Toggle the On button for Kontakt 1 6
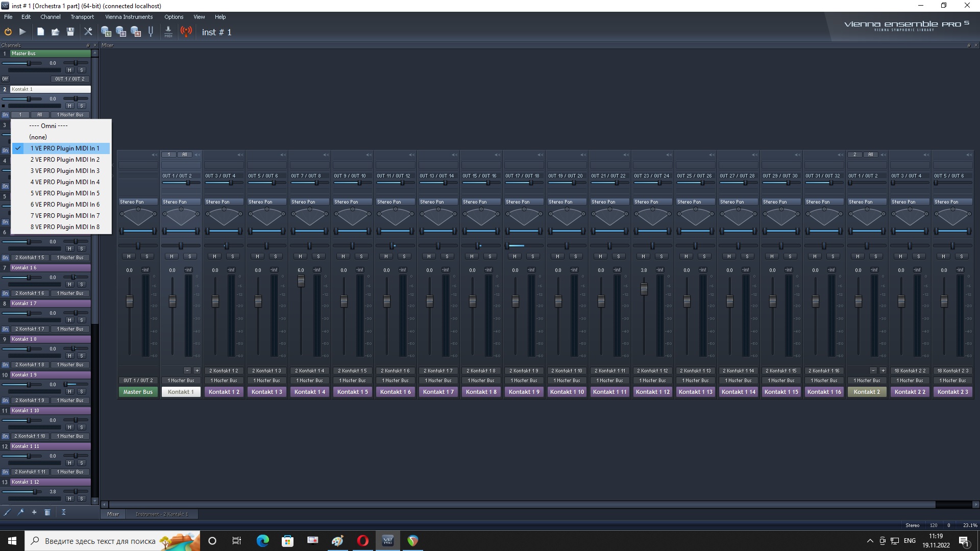 [x=5, y=293]
